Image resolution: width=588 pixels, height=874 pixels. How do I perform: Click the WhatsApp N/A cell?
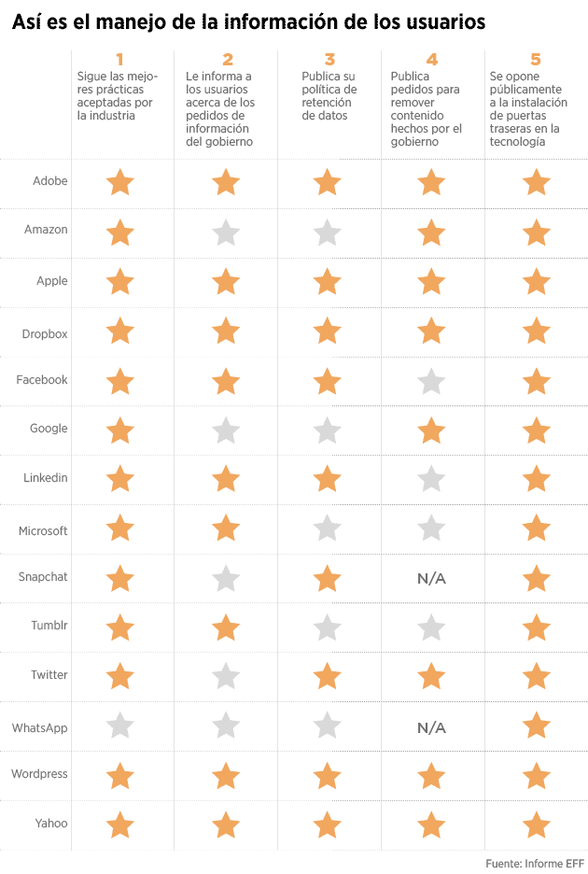click(431, 727)
